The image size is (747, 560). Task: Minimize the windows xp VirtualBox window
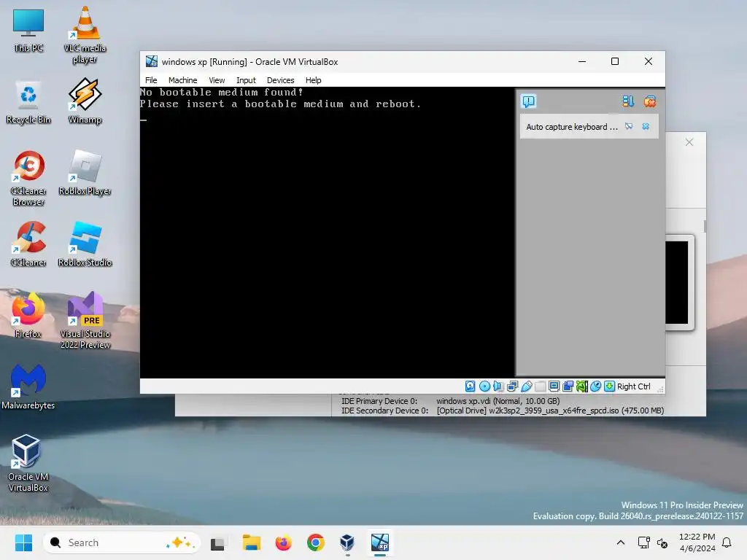tap(582, 61)
